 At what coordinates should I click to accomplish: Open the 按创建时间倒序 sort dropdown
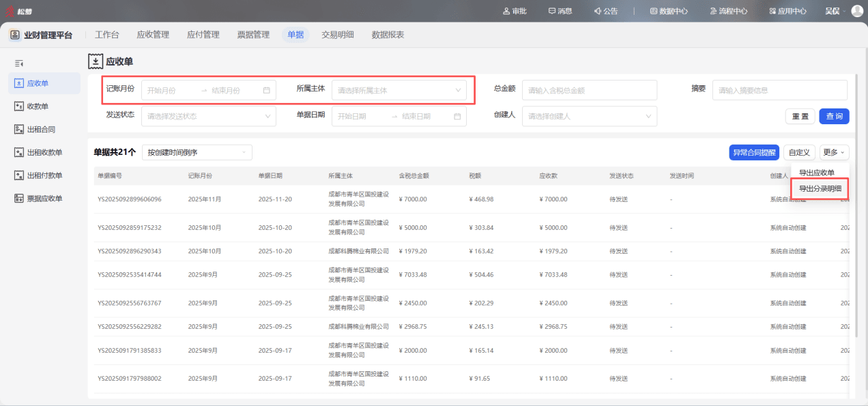tap(197, 152)
